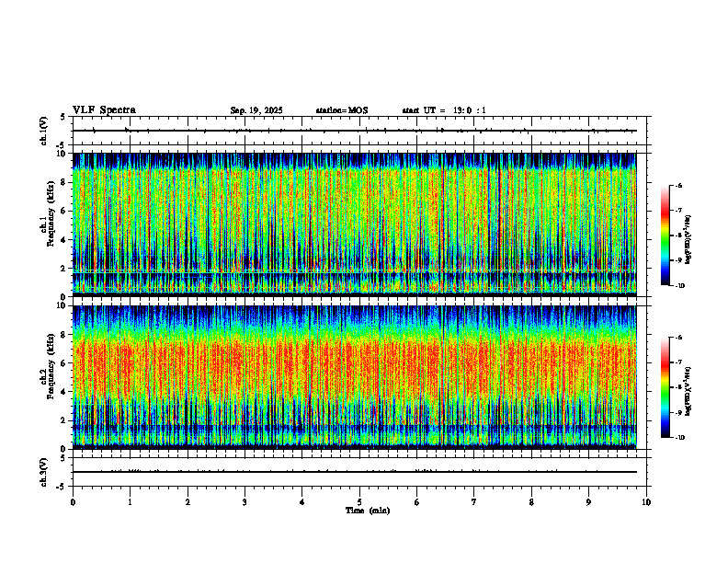Click the 5 minute tick on time axis
Viewport: 728px width, 563px height.
pos(359,502)
